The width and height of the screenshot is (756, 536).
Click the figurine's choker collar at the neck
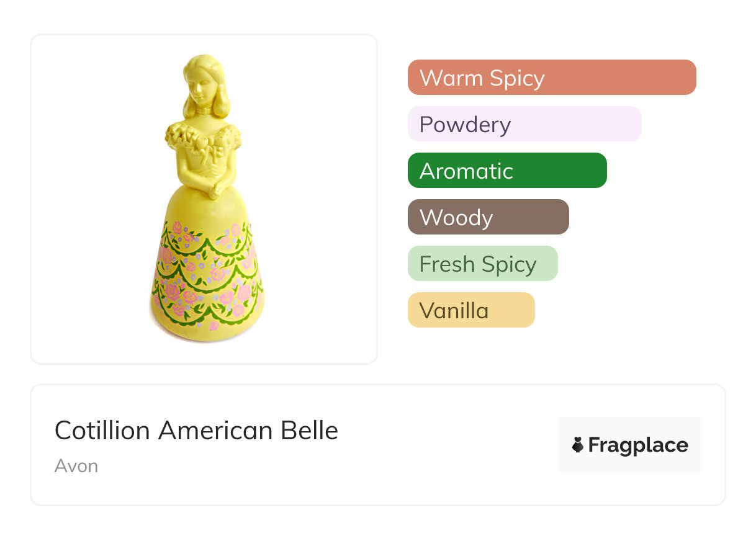[203, 110]
